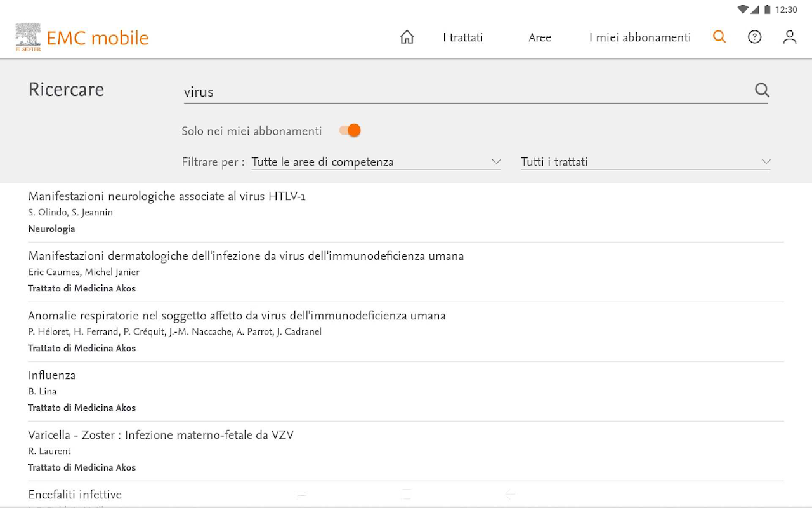Click the Elsevier EMC mobile logo
Viewport: 812px width, 508px height.
(82, 37)
